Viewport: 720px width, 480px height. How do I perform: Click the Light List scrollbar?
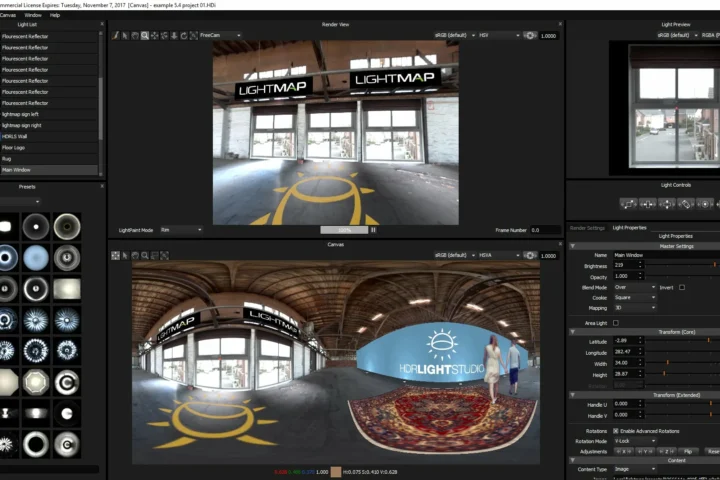pos(101,108)
